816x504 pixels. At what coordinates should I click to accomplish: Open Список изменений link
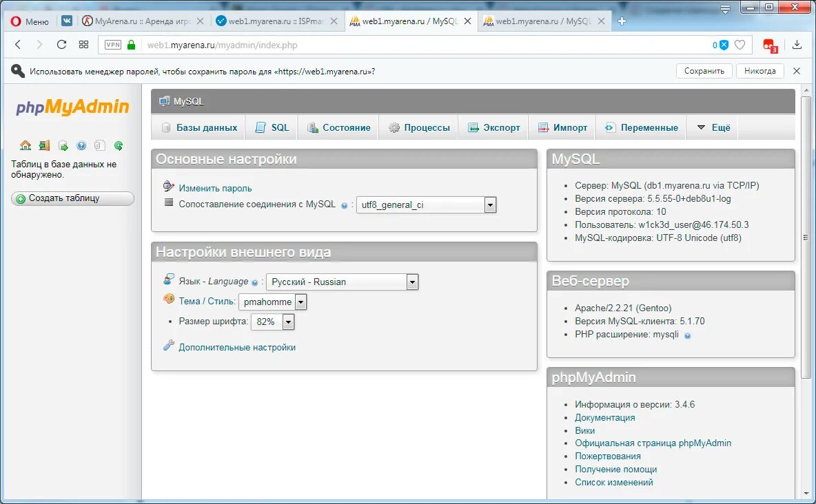pyautogui.click(x=614, y=482)
